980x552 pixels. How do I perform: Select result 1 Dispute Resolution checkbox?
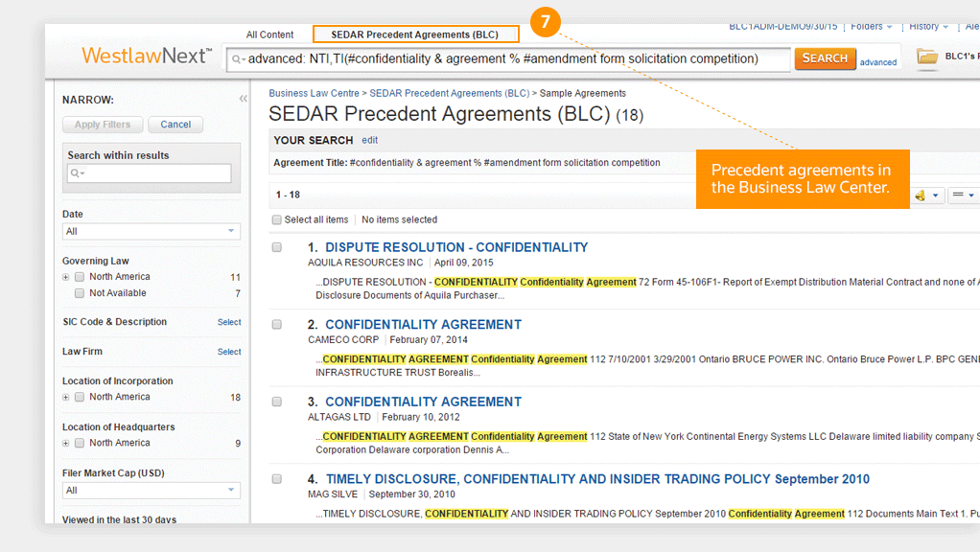[277, 247]
